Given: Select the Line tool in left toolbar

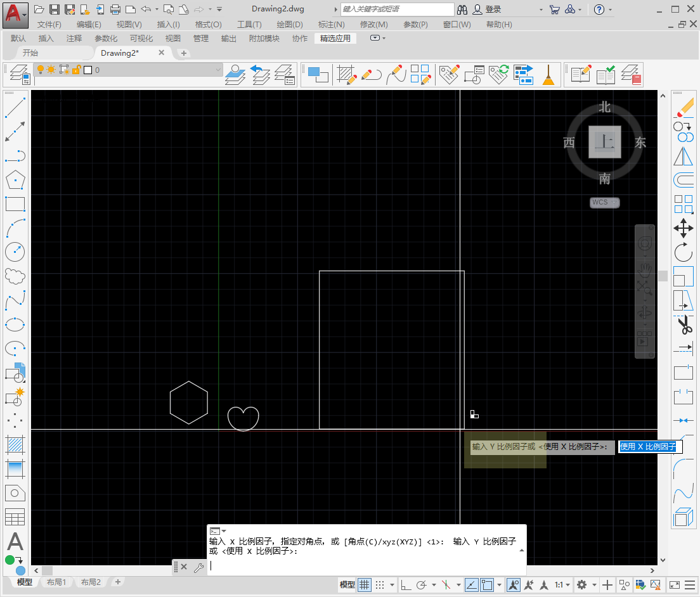Looking at the screenshot, I should (x=15, y=106).
